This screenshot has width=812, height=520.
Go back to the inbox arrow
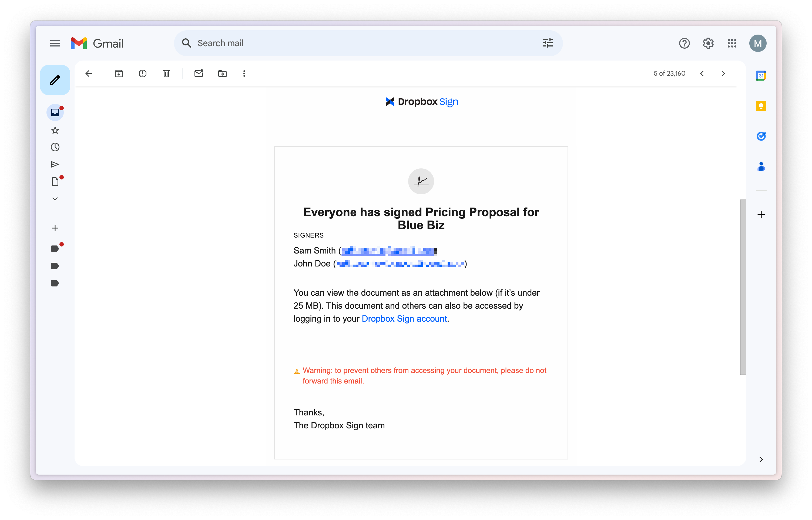[x=89, y=74]
